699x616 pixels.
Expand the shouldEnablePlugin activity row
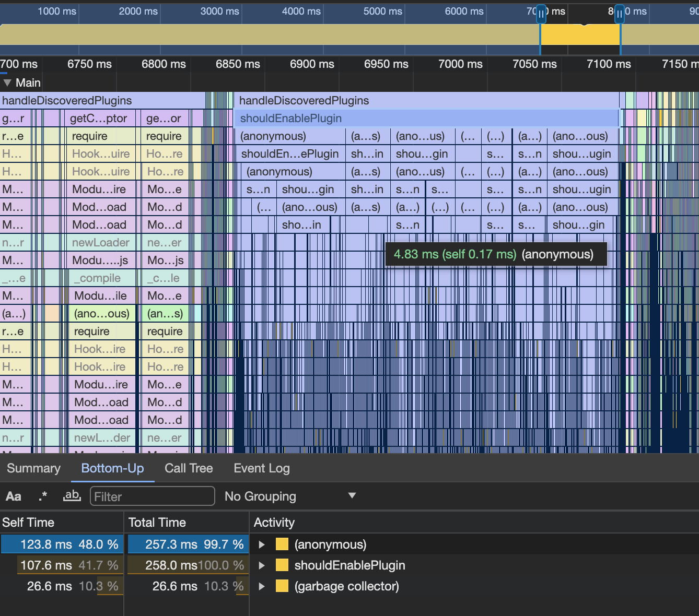coord(262,565)
